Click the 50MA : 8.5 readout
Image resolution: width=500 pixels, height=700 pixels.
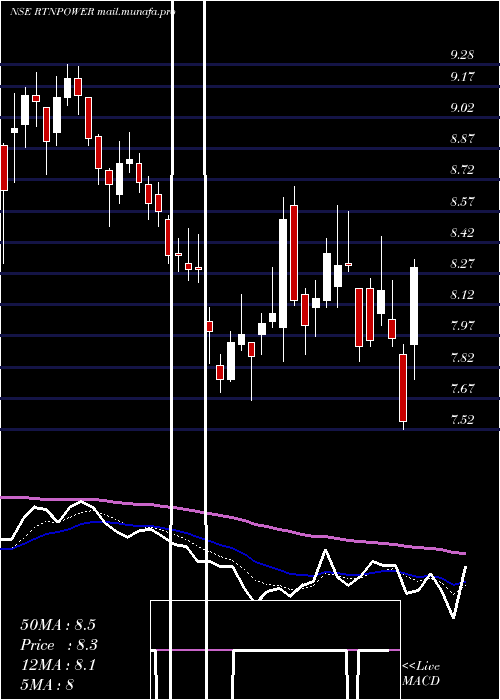[x=58, y=625]
